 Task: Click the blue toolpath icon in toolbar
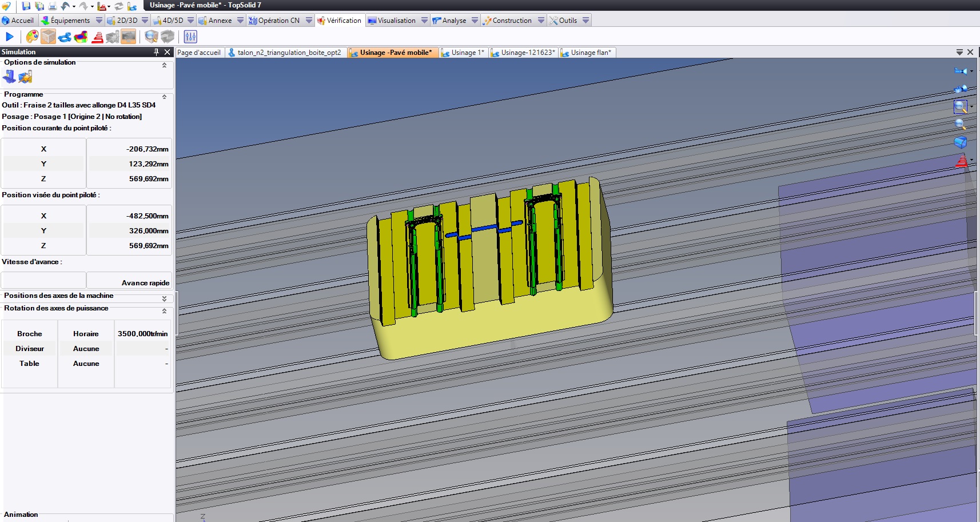tap(65, 37)
